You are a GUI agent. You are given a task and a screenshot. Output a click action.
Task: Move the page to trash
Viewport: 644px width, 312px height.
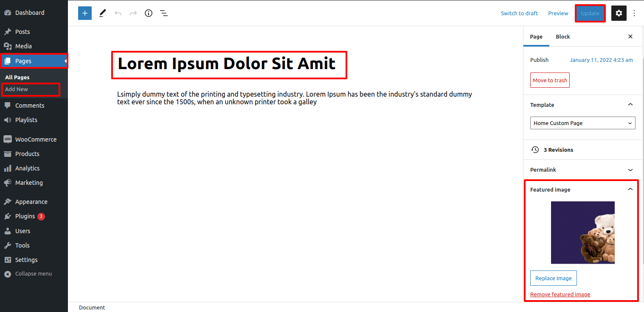[550, 80]
